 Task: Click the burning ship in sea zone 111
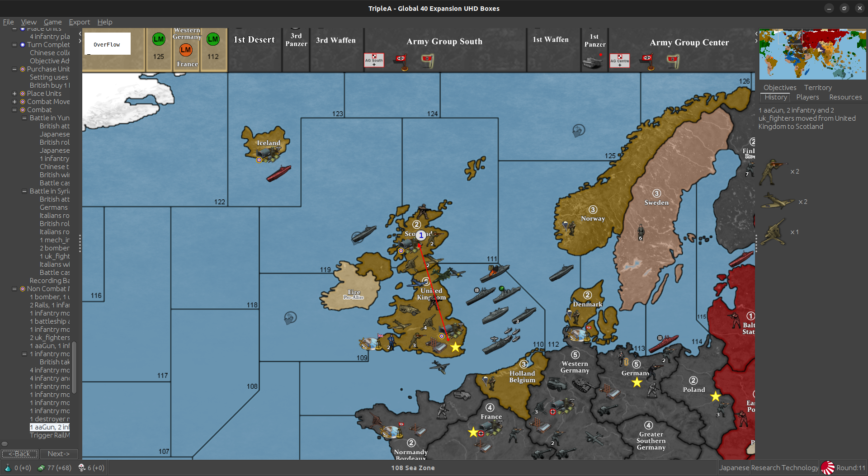(x=494, y=273)
